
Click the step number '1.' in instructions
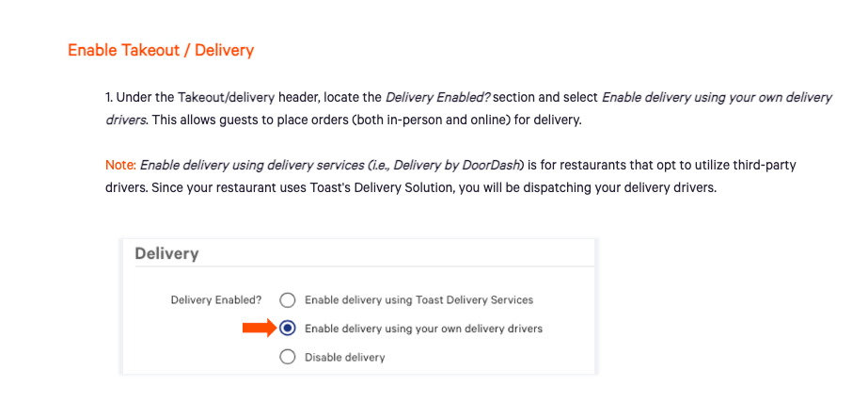tap(109, 98)
